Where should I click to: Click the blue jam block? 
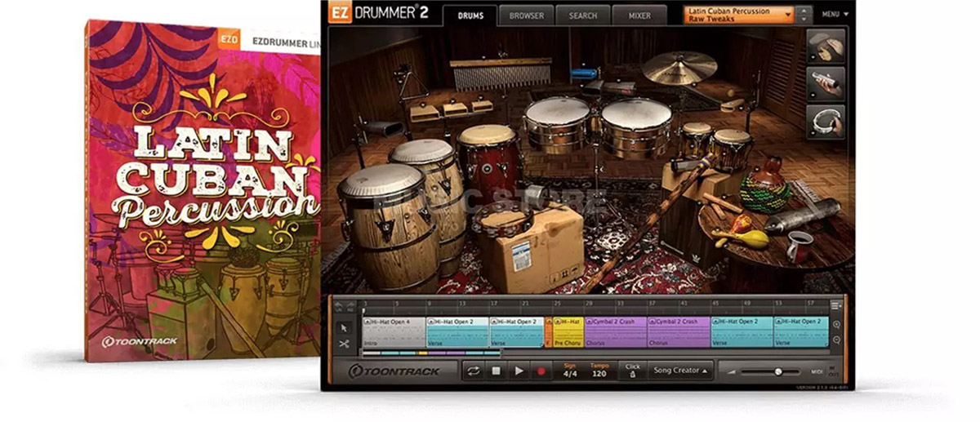tap(584, 73)
